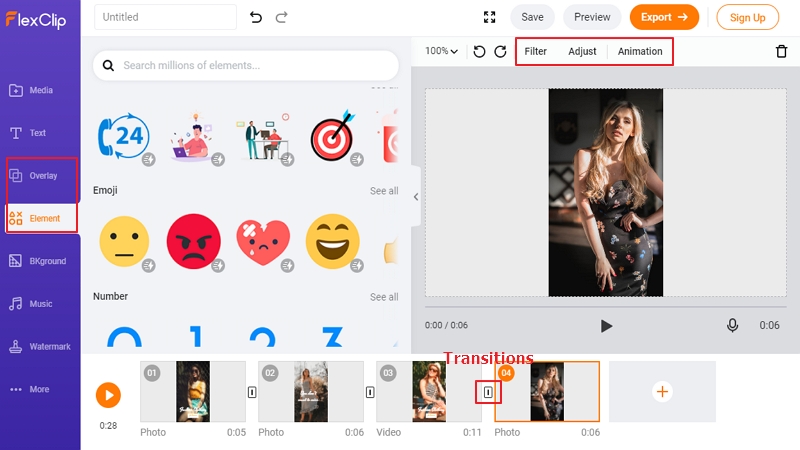Screen dimensions: 800x450
Task: Open the Filter tab
Action: pos(535,51)
